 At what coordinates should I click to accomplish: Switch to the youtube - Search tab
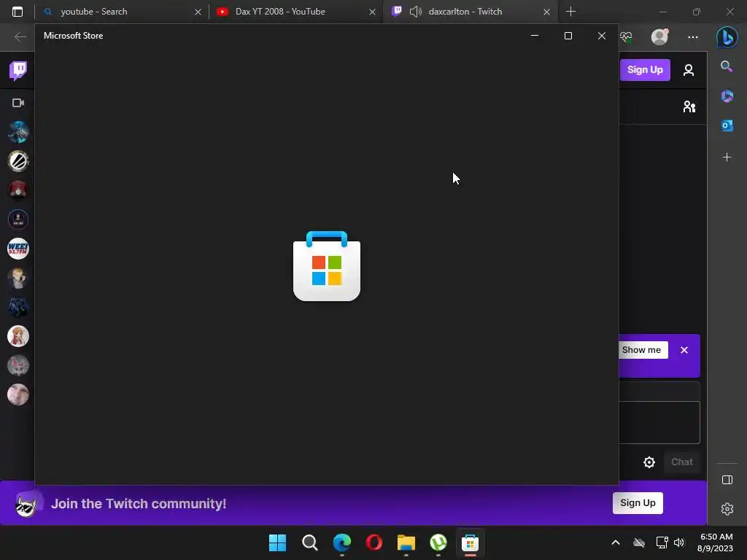pos(121,12)
